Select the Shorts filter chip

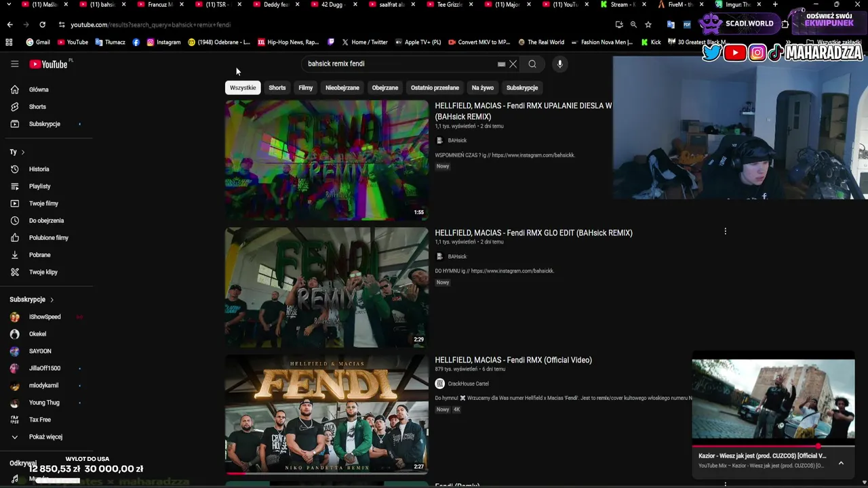[x=277, y=87]
